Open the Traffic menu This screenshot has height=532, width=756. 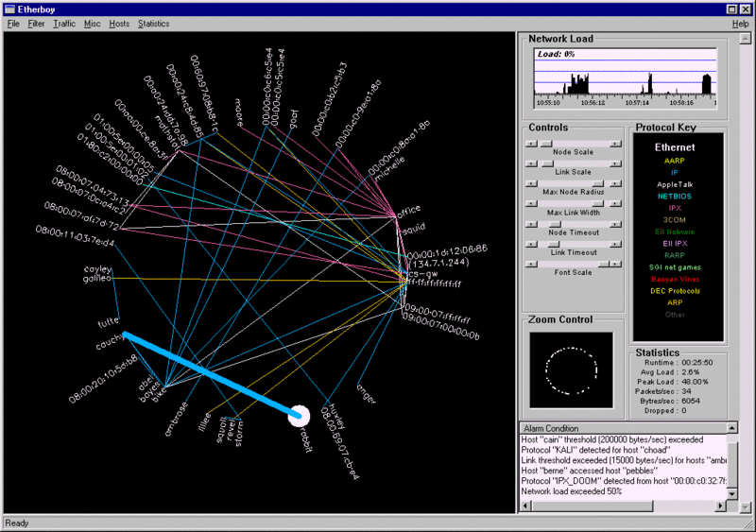[64, 24]
